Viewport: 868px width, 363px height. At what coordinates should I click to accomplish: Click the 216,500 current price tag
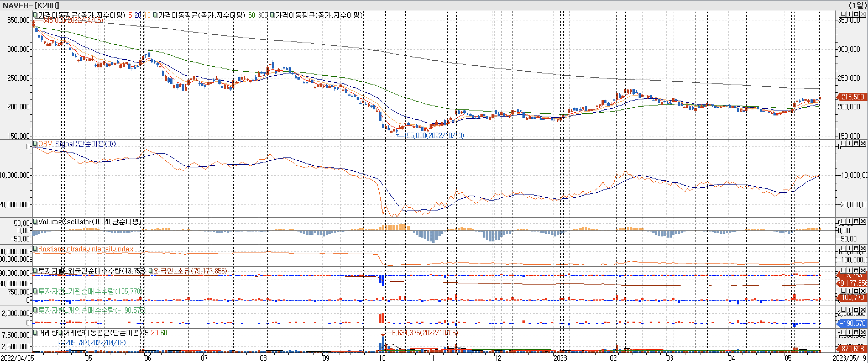point(853,97)
